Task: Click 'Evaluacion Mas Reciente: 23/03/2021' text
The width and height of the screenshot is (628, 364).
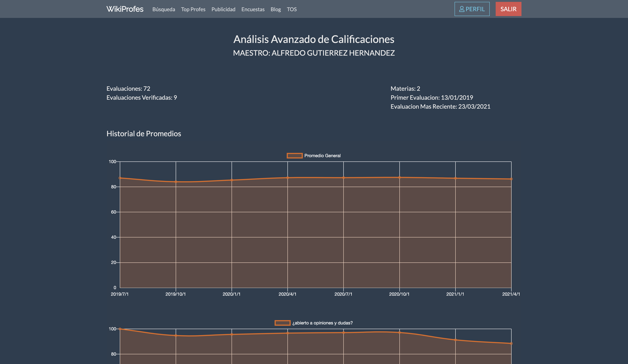Action: (x=440, y=107)
